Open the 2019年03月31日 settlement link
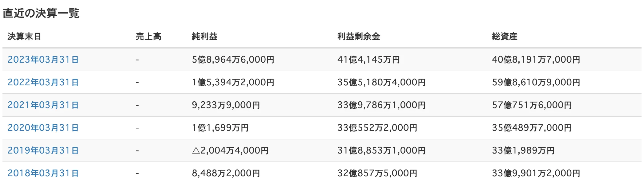 (43, 150)
